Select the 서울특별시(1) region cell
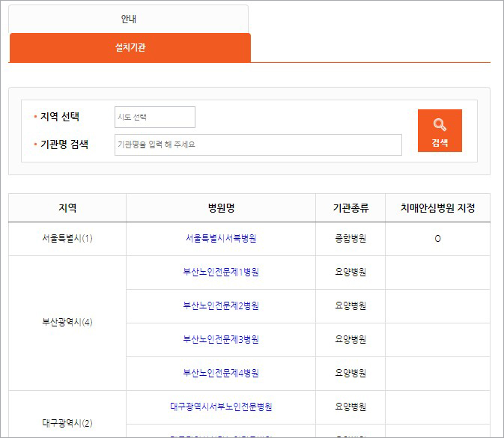 tap(67, 238)
